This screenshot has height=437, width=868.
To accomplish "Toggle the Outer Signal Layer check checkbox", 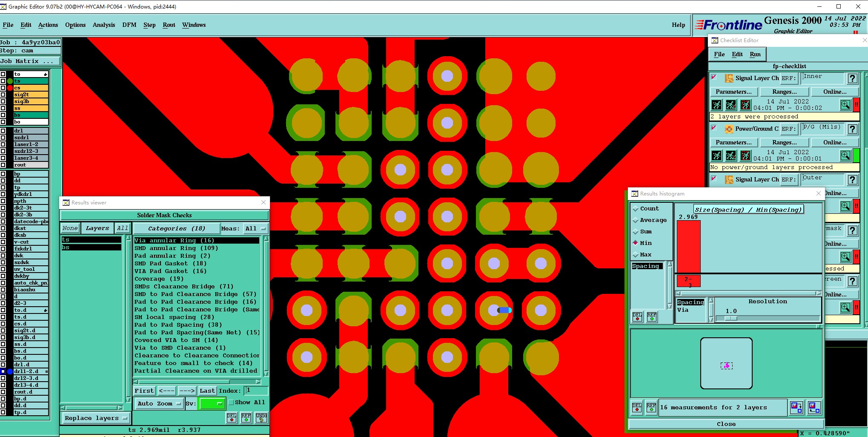I will coord(714,179).
